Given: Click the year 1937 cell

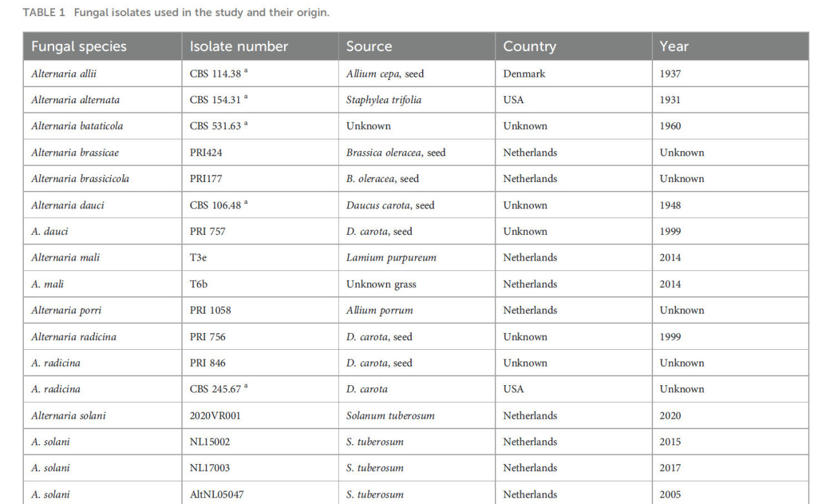Looking at the screenshot, I should point(670,74).
